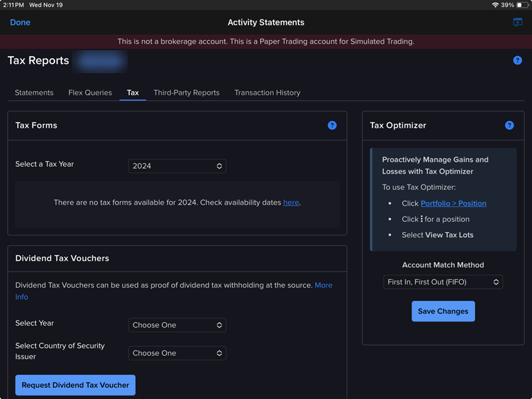The image size is (532, 399).
Task: Open help for Tax Reports page
Action: (x=517, y=60)
